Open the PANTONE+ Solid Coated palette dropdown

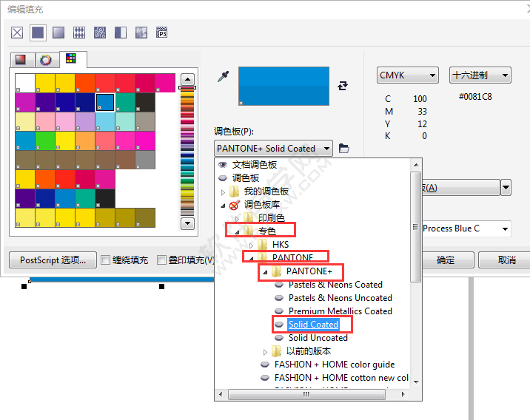273,148
